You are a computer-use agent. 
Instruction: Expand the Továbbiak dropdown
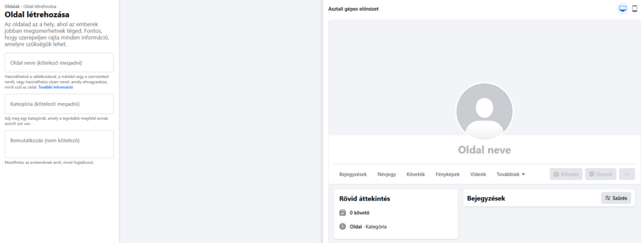click(511, 174)
